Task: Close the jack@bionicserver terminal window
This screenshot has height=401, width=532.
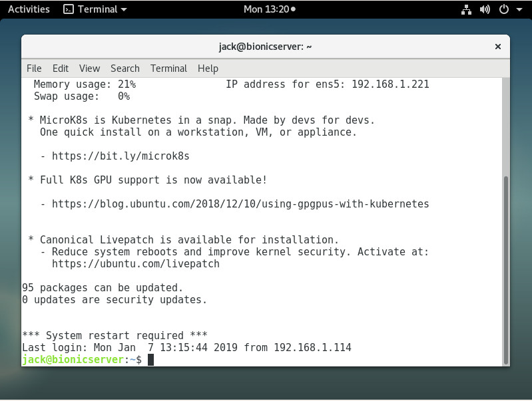Action: click(497, 47)
